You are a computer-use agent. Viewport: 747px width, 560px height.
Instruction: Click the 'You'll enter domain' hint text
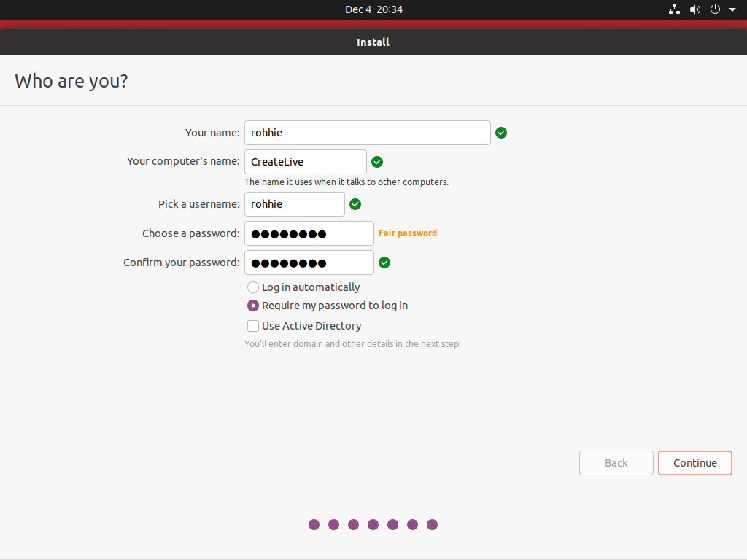352,344
